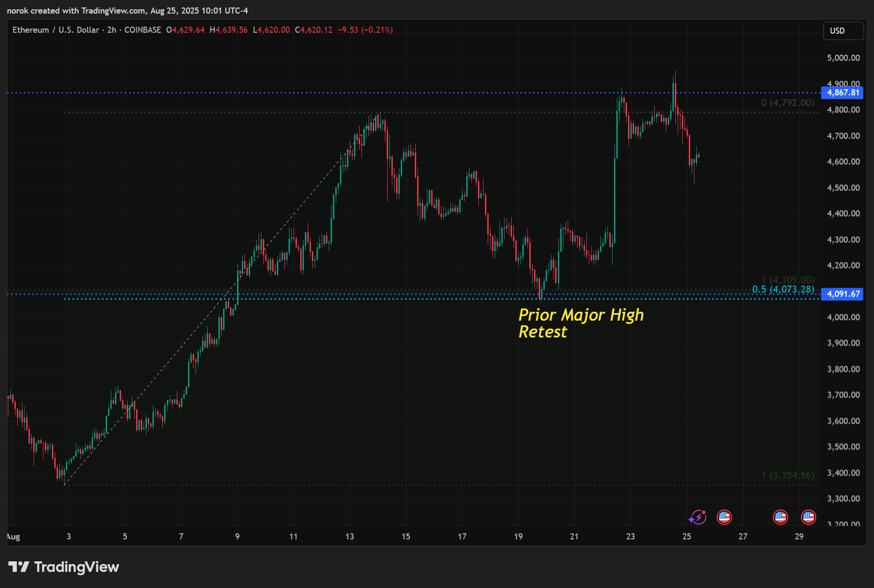Click the US flag event icon near date 26
This screenshot has height=588, width=874.
pyautogui.click(x=724, y=517)
